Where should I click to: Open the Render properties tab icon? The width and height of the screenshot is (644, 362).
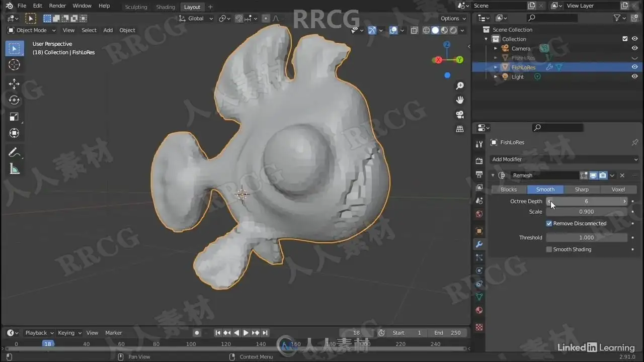pos(479,161)
